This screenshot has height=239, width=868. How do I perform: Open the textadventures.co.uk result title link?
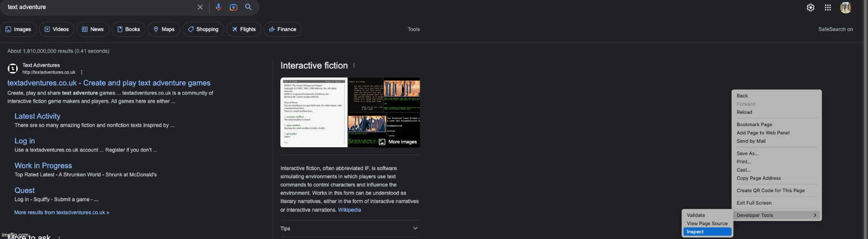click(109, 83)
